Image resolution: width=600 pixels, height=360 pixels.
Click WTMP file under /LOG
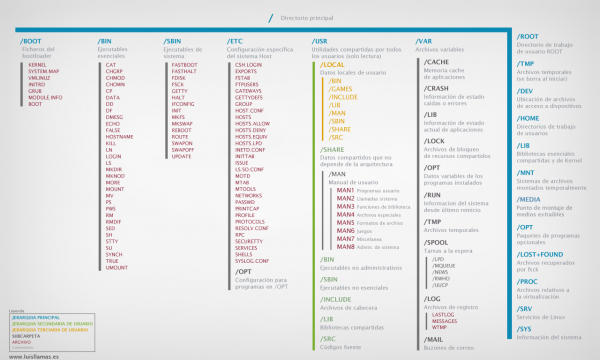(439, 327)
